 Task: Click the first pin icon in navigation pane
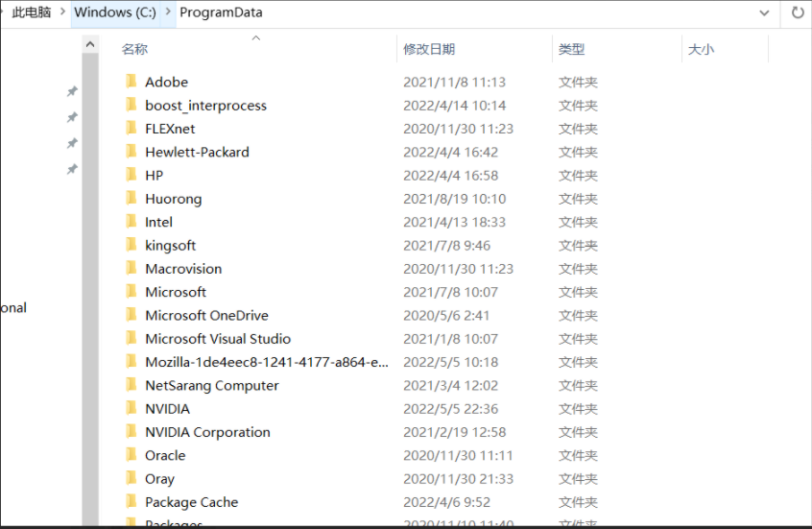pos(72,92)
